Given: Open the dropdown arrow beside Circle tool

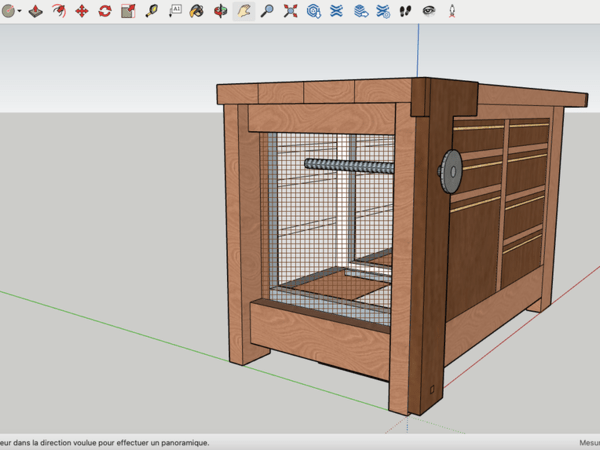Looking at the screenshot, I should coord(21,12).
